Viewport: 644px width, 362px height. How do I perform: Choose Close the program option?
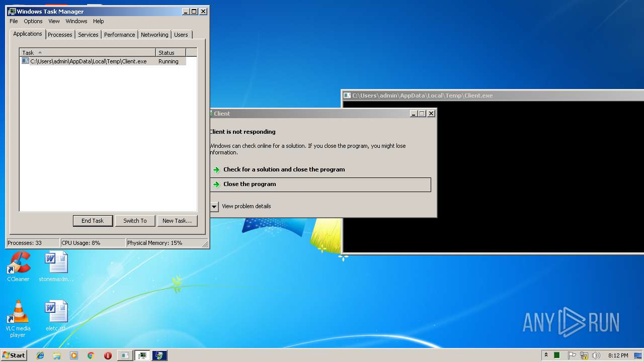tap(321, 185)
